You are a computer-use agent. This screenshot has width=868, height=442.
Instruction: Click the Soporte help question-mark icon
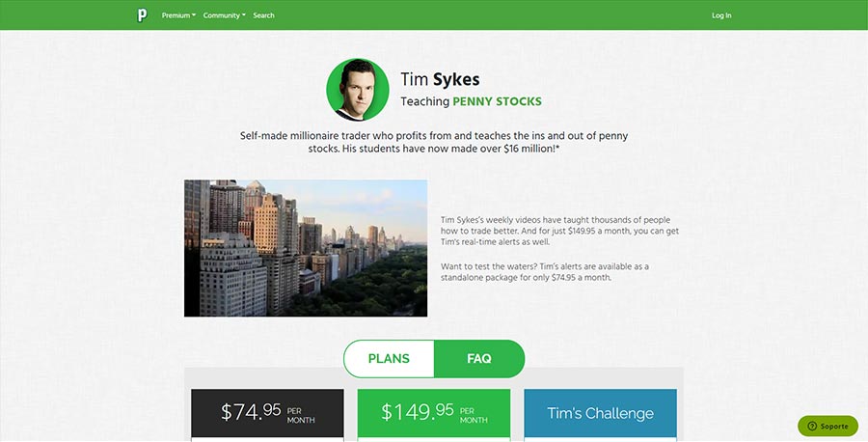pos(812,426)
